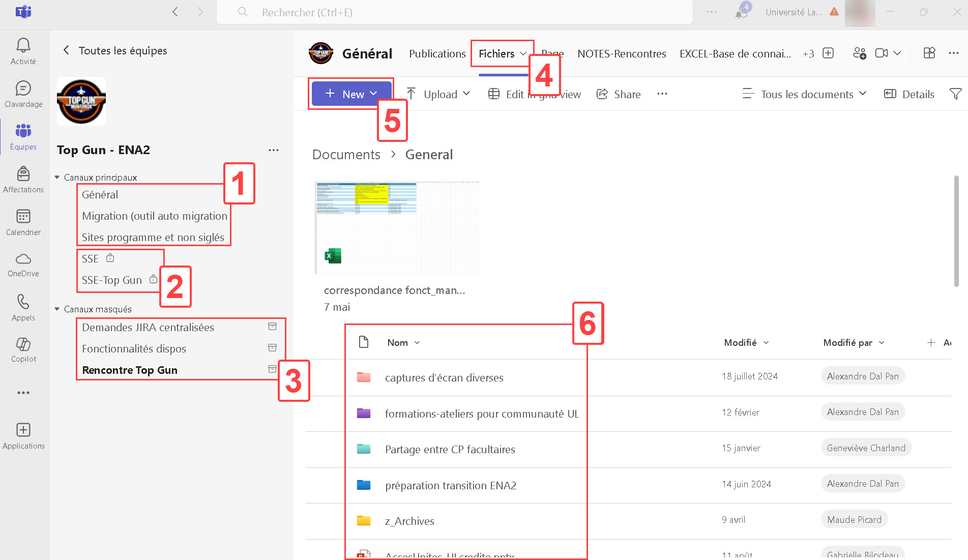This screenshot has width=968, height=560.
Task: Open the Affectations app
Action: 23,180
